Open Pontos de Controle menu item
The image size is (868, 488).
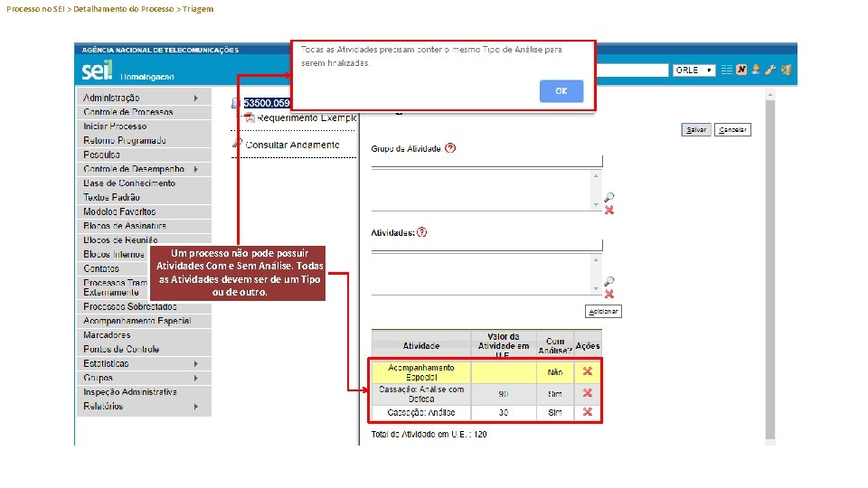click(144, 349)
